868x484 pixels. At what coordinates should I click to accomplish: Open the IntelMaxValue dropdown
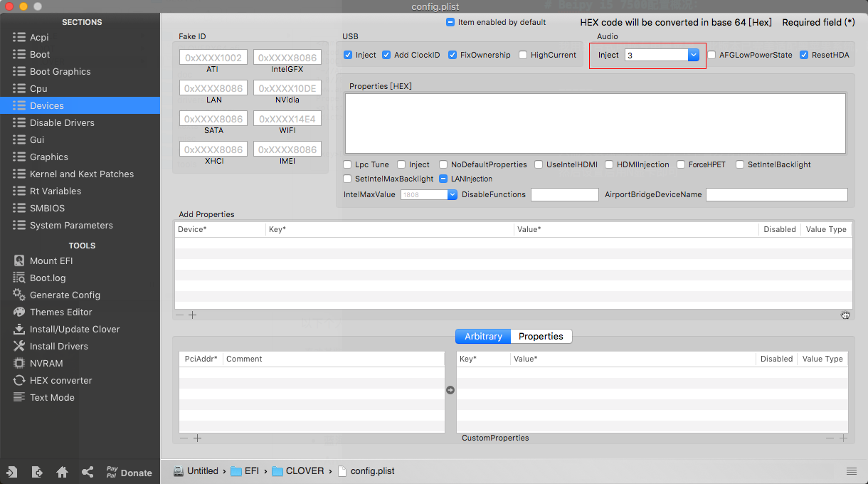tap(452, 194)
